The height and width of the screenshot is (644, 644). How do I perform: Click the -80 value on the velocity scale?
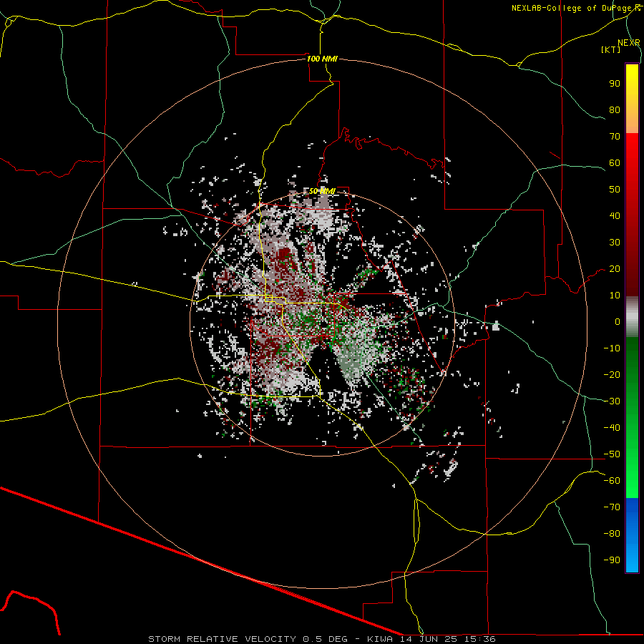tap(612, 534)
